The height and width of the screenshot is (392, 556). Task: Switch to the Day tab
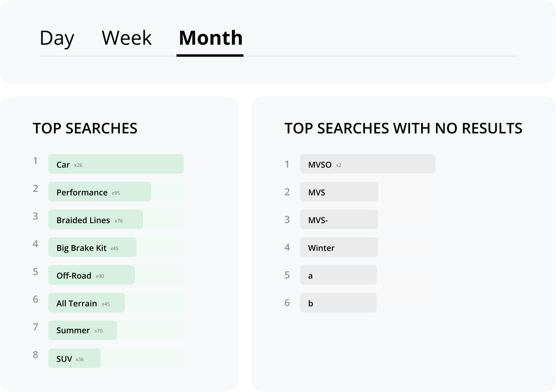(x=57, y=38)
